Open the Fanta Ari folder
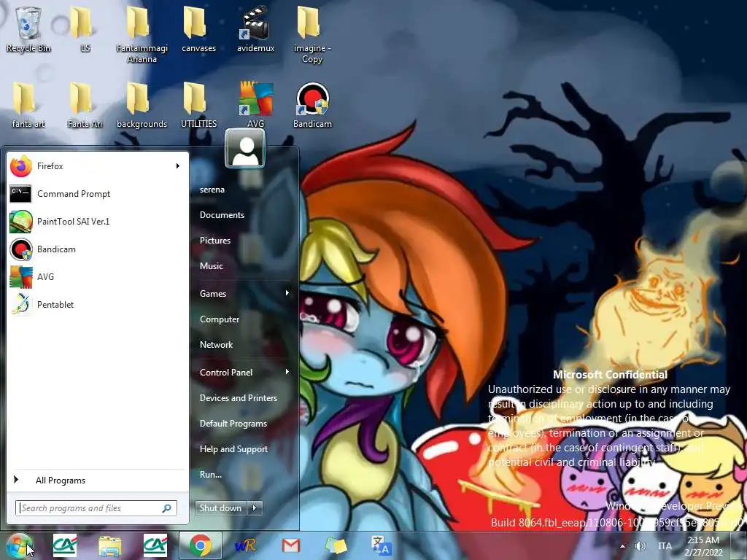 pyautogui.click(x=85, y=105)
